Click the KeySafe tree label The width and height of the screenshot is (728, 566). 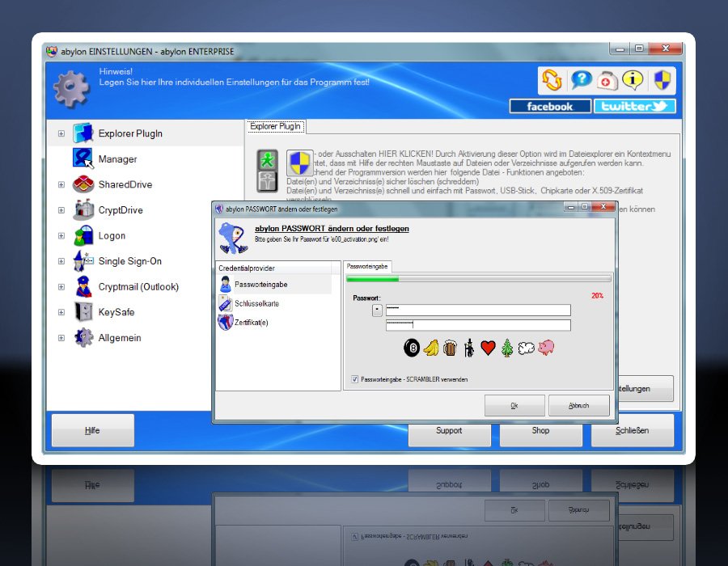pyautogui.click(x=116, y=312)
